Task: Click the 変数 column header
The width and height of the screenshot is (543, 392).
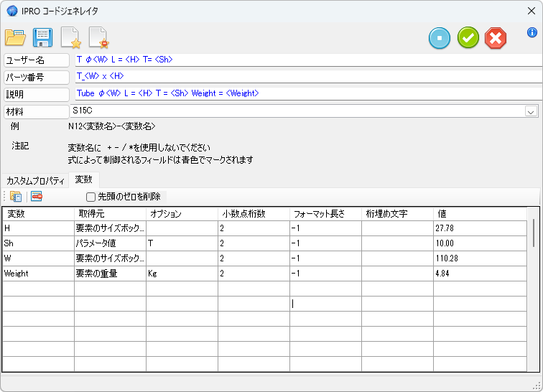Action: coord(39,214)
